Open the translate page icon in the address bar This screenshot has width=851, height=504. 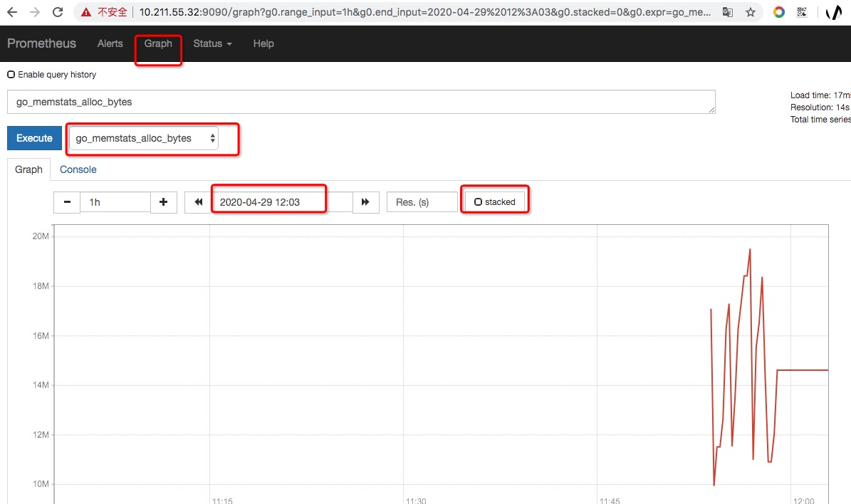pos(727,12)
